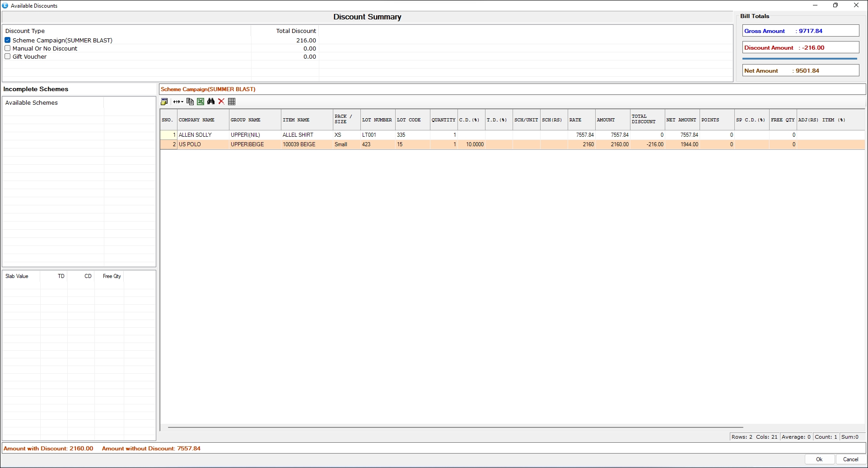Click the C.D.(%) cell showing 10.0000

click(471, 144)
